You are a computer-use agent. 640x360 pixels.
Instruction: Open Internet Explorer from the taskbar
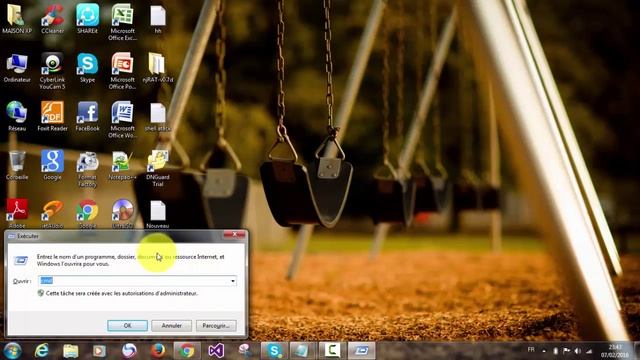tap(41, 351)
